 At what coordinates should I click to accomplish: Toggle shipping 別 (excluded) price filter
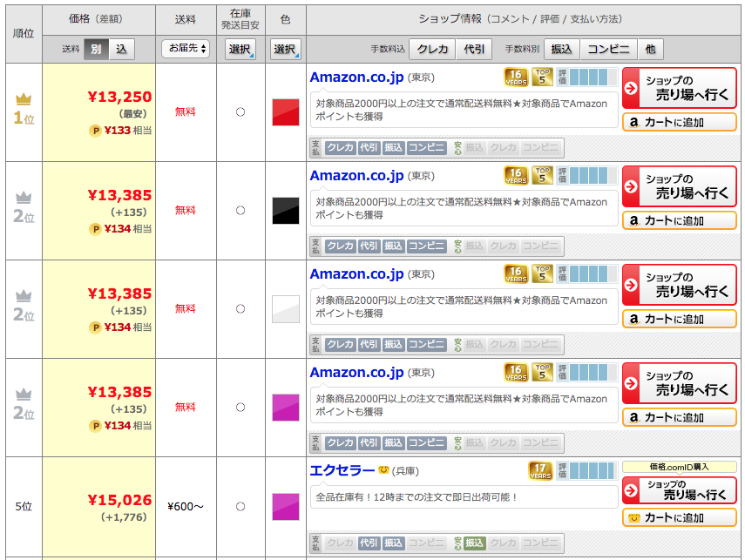click(97, 49)
